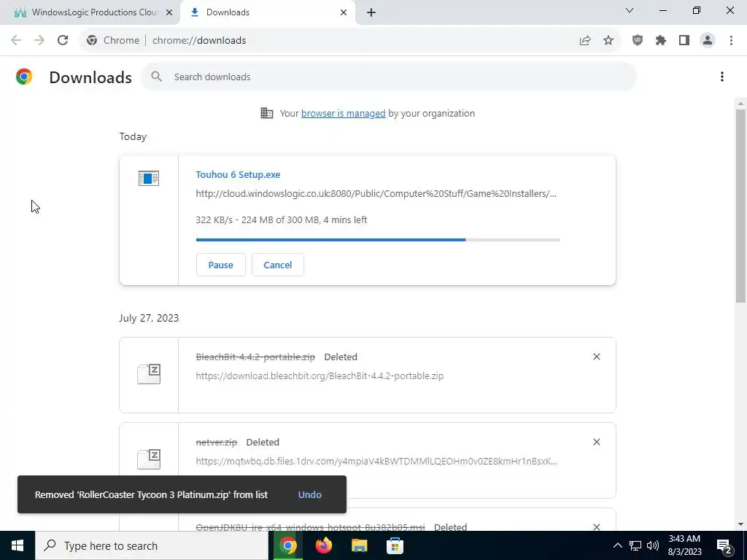747x560 pixels.
Task: Share this page via the share icon
Action: tap(585, 41)
